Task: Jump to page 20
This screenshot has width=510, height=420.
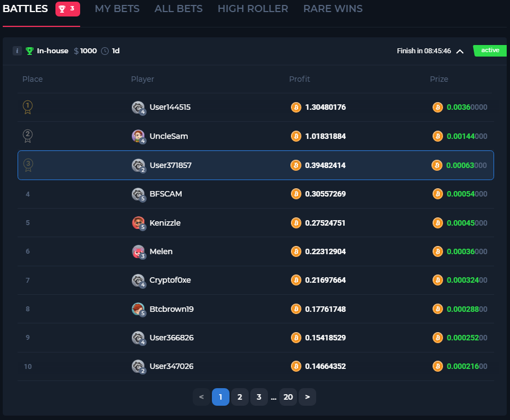Action: pos(288,397)
